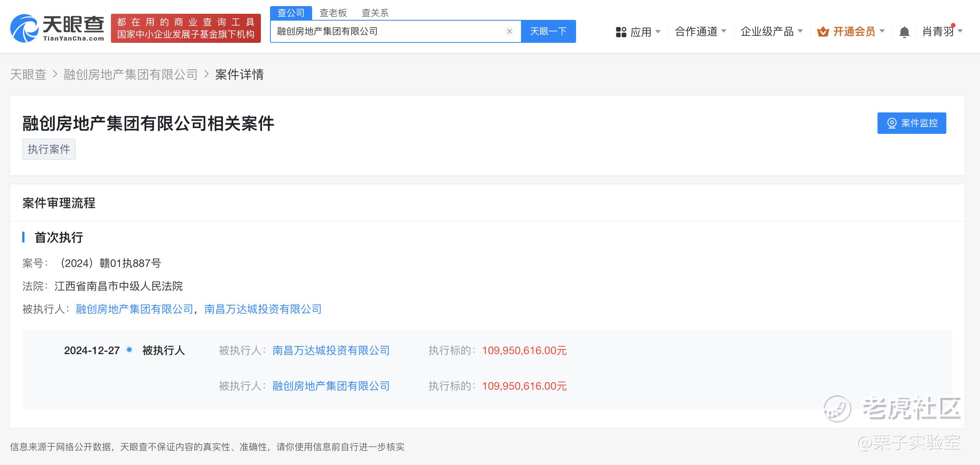The width and height of the screenshot is (980, 465).
Task: Switch to the 查老板 search tab
Action: pyautogui.click(x=333, y=13)
